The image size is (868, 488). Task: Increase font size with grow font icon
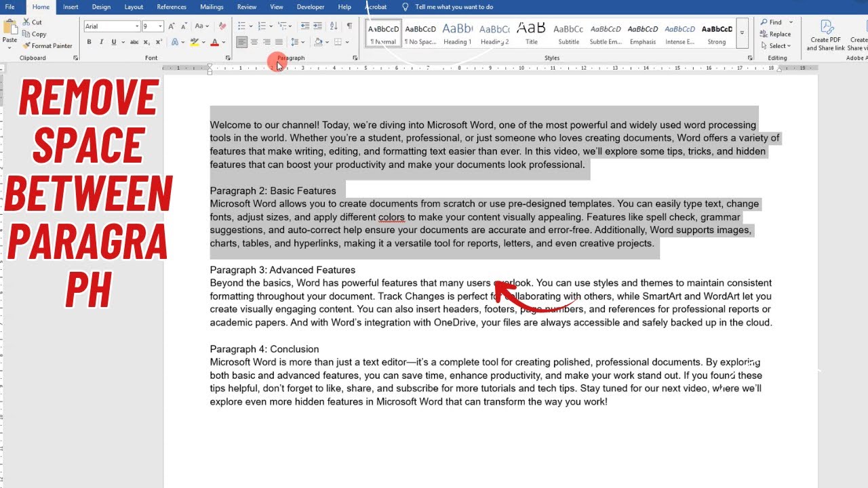click(172, 26)
